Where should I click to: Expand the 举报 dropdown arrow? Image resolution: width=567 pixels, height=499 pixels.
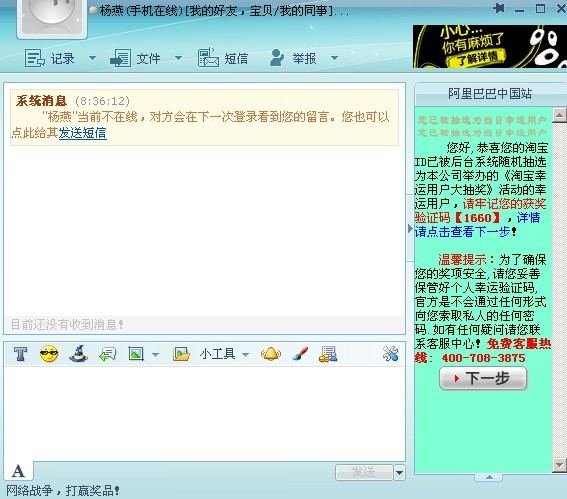click(334, 58)
